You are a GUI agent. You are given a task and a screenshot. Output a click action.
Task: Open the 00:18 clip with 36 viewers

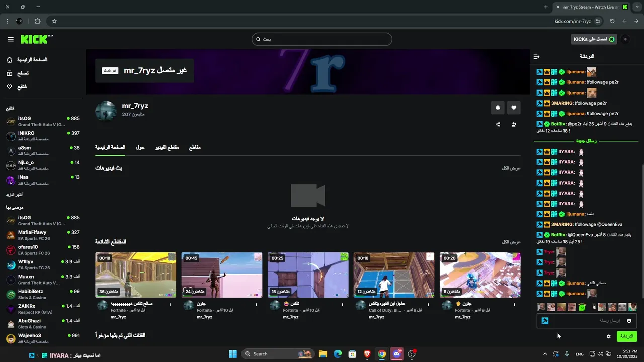coord(135,275)
